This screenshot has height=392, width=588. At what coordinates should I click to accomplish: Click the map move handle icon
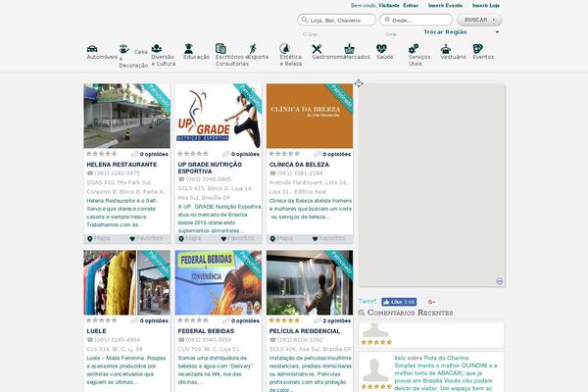pos(359,83)
